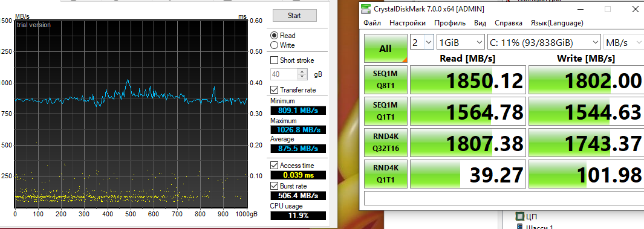This screenshot has width=644, height=229.
Task: Click the Maximum value 1026.8 MB/s
Action: pyautogui.click(x=298, y=130)
